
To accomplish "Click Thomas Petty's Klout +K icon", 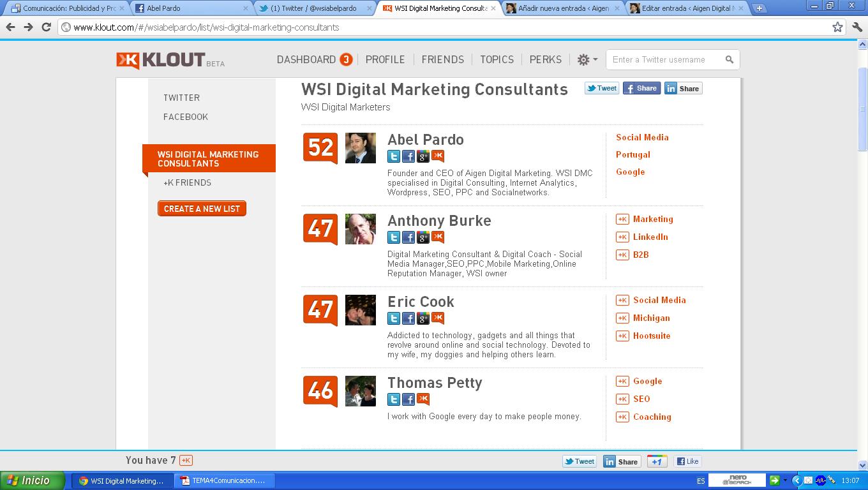I will tap(423, 399).
